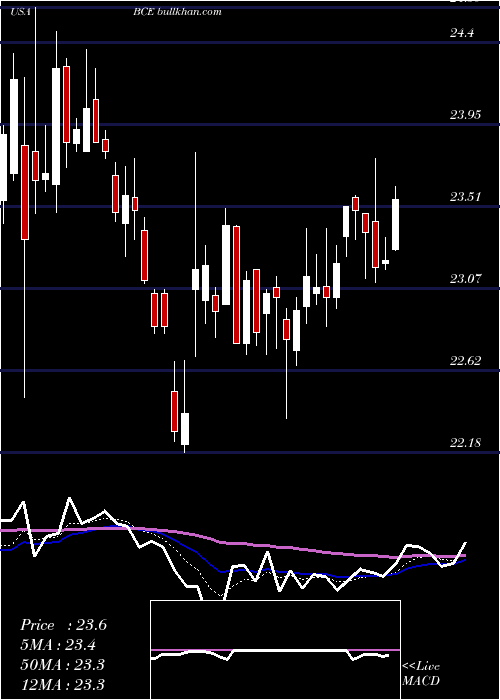Image resolution: width=500 pixels, height=700 pixels.
Task: Click the 22.18 price axis label
Action: (x=466, y=443)
